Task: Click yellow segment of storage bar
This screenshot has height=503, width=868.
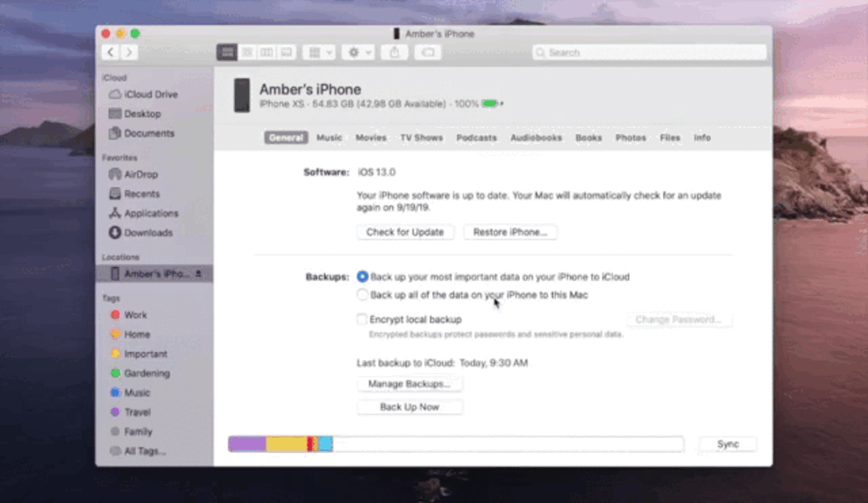Action: pyautogui.click(x=286, y=444)
